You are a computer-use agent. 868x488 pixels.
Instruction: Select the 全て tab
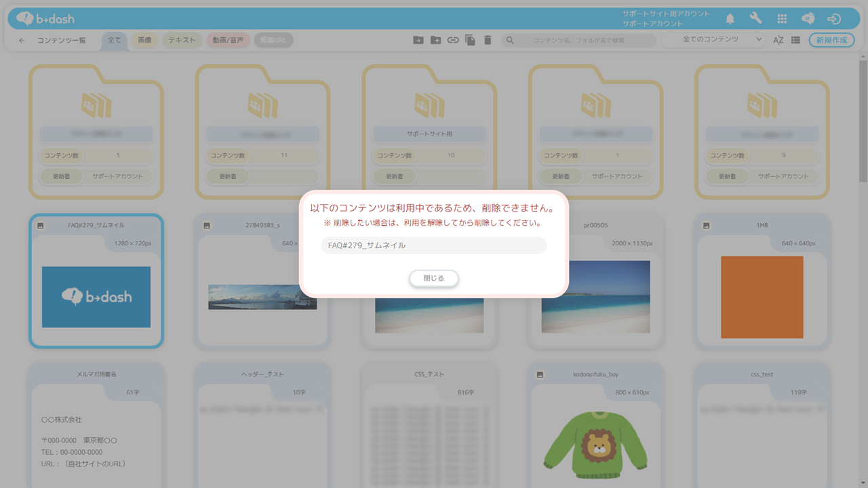115,40
